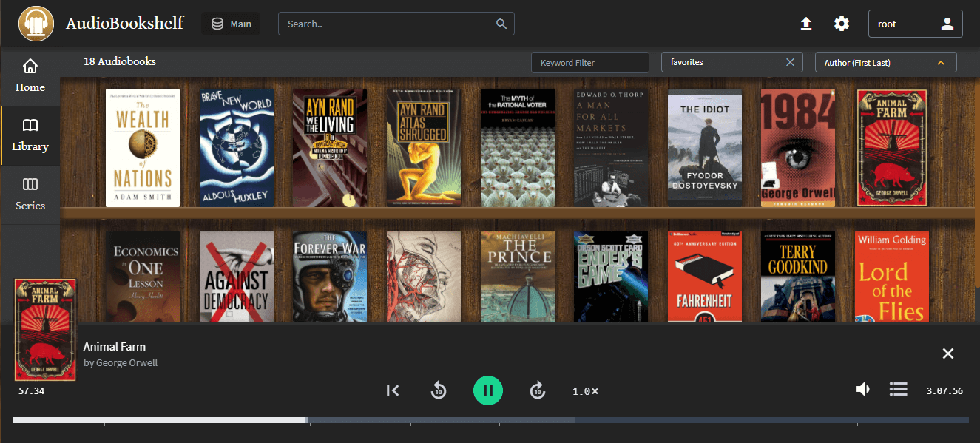Click the playback progress track bar
The height and width of the screenshot is (443, 980).
490,420
